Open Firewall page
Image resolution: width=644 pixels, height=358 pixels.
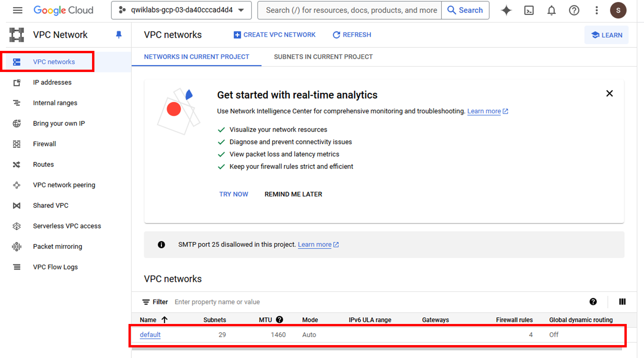[x=44, y=144]
